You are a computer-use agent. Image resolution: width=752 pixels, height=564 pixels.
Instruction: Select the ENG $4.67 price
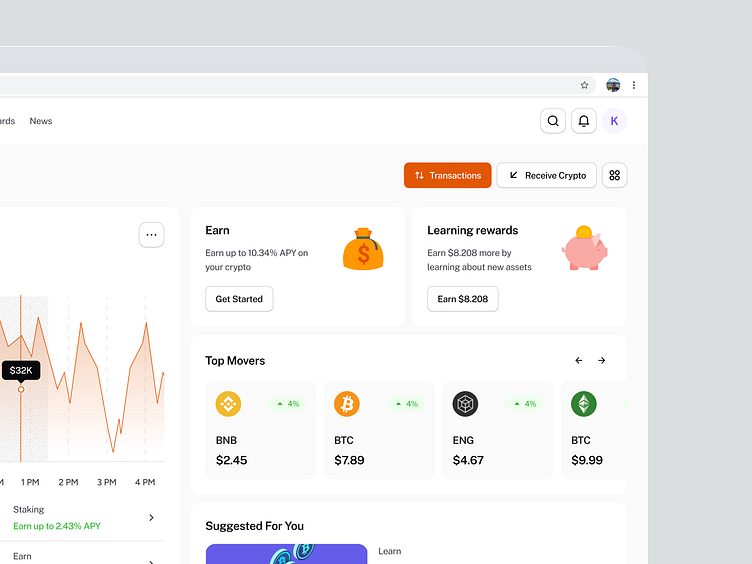coord(468,460)
